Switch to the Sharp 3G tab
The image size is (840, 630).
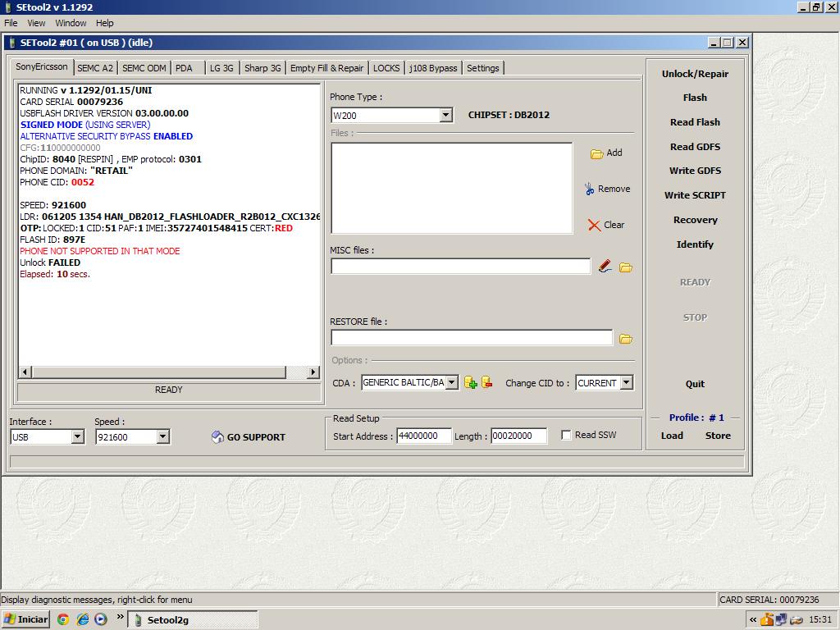(262, 68)
